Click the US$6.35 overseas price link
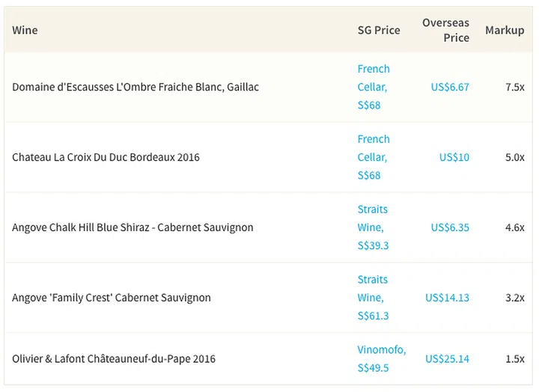 click(450, 227)
